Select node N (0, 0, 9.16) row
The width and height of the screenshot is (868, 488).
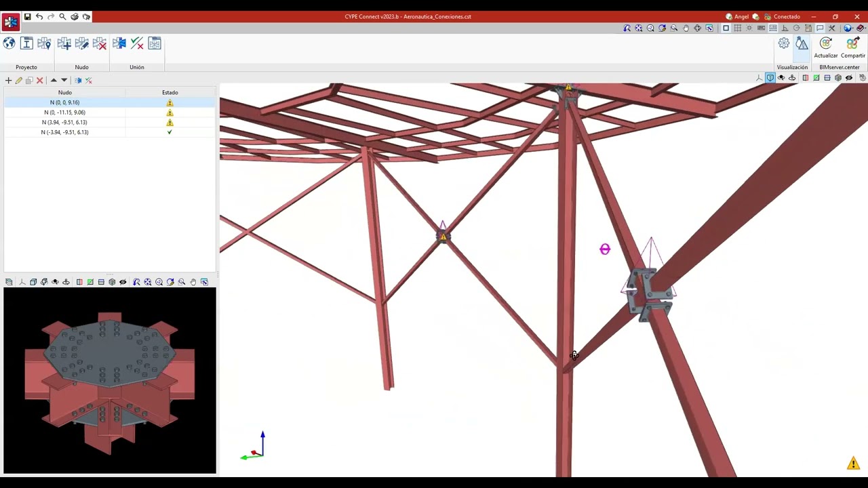(109, 102)
